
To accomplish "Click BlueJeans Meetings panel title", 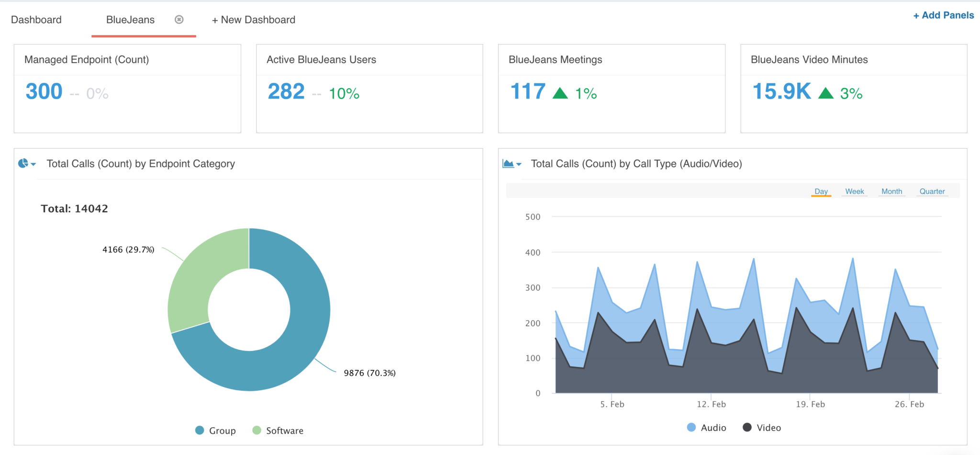I will point(555,59).
